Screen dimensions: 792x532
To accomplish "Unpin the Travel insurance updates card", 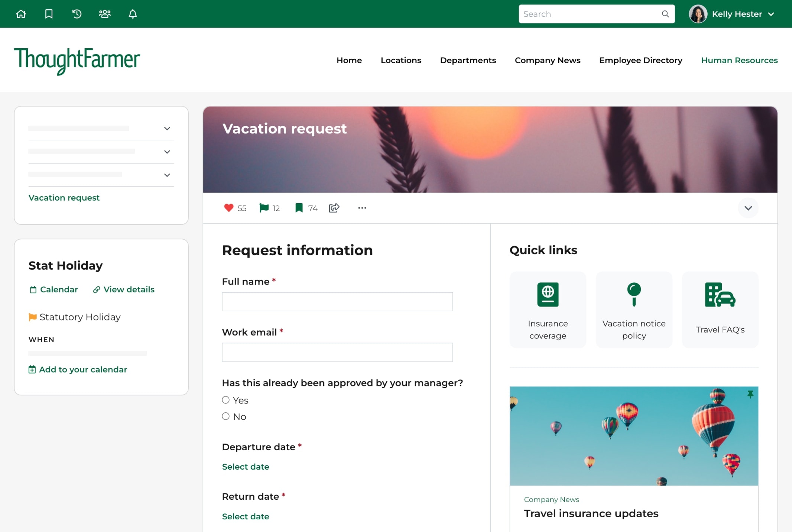I will click(x=750, y=395).
